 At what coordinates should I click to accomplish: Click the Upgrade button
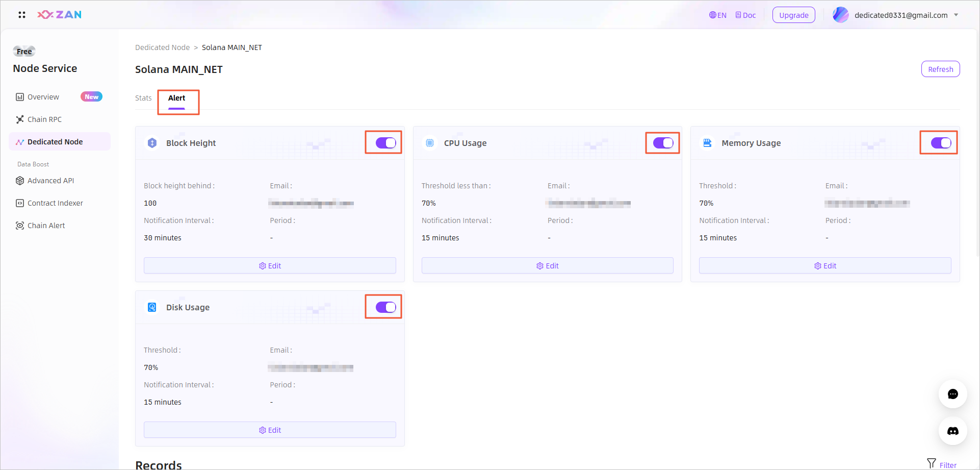pos(793,15)
